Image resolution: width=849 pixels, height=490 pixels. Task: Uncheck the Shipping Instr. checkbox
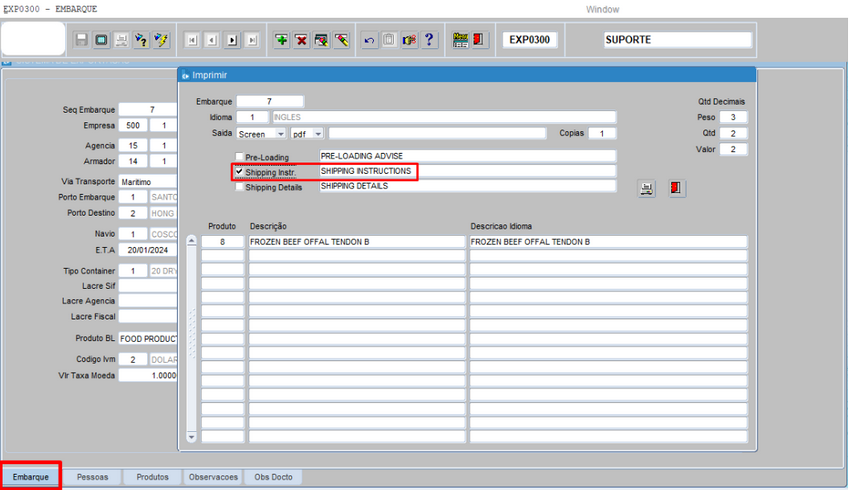click(x=239, y=172)
